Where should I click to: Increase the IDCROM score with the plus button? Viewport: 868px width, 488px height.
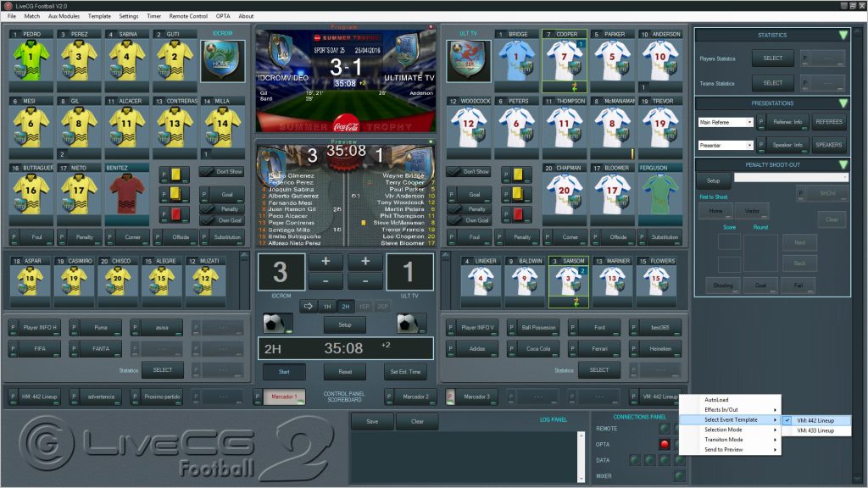[325, 261]
